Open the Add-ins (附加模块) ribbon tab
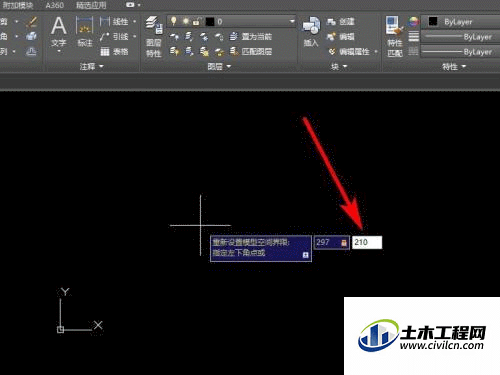The width and height of the screenshot is (500, 375). pos(18,5)
